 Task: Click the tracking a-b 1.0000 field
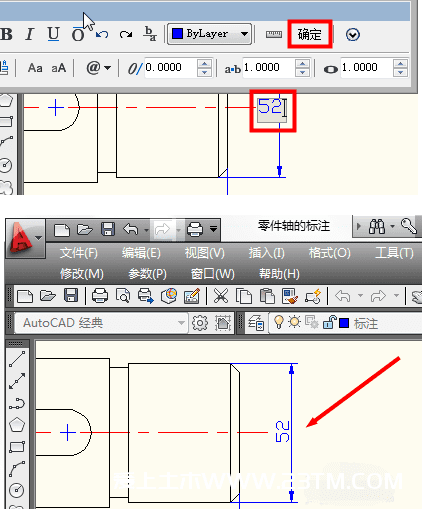click(269, 68)
